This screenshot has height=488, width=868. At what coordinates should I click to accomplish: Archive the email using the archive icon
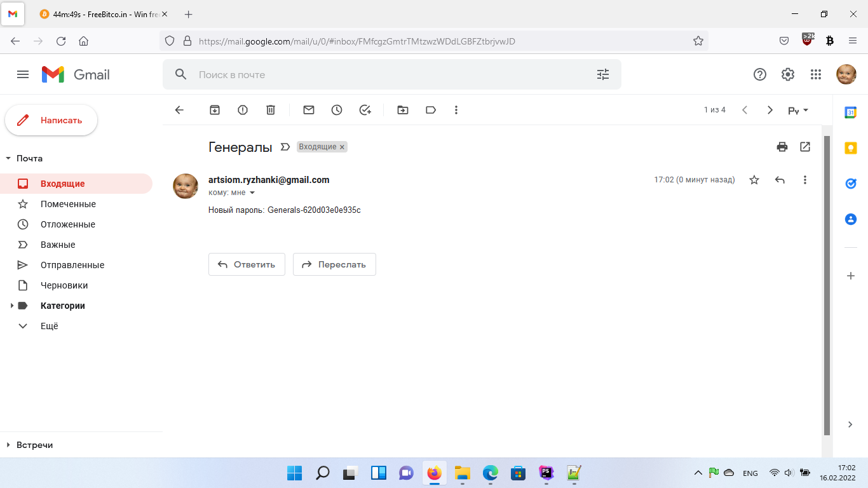tap(215, 110)
